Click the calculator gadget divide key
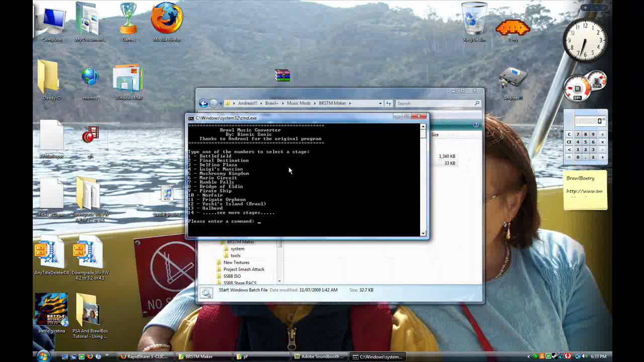This screenshot has height=362, width=644. point(602,134)
